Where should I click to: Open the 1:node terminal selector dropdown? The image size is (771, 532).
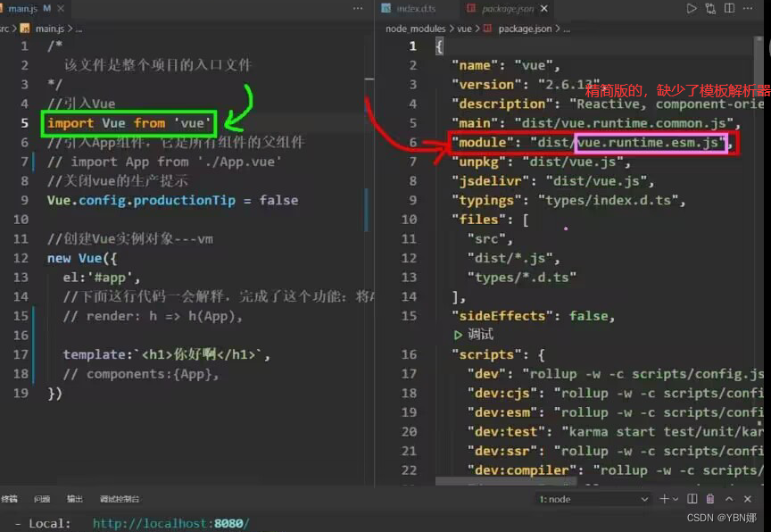592,499
